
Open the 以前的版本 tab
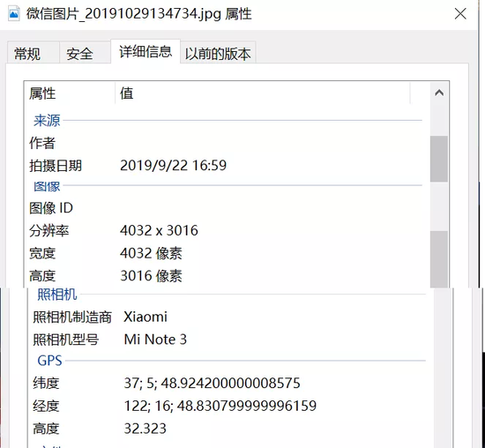coord(218,53)
